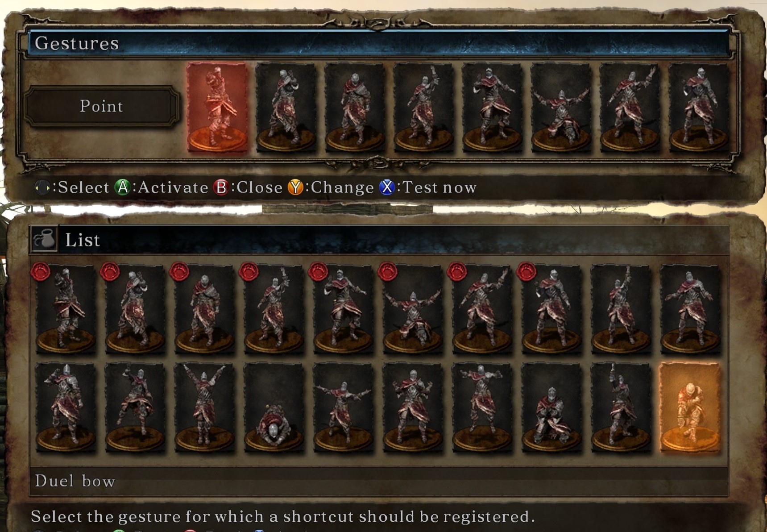Click the green A Activate button prompt
767x532 pixels.
coord(122,187)
